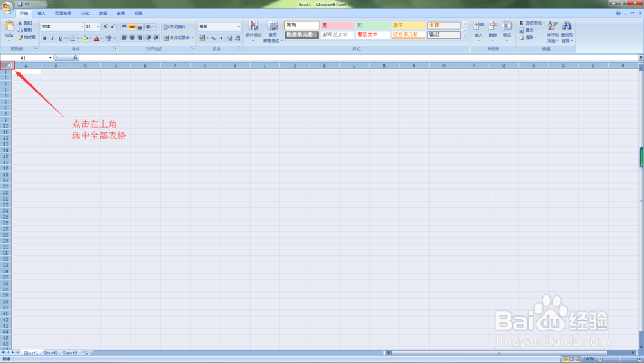Apply percent style formatting
The image size is (644, 363).
click(213, 38)
